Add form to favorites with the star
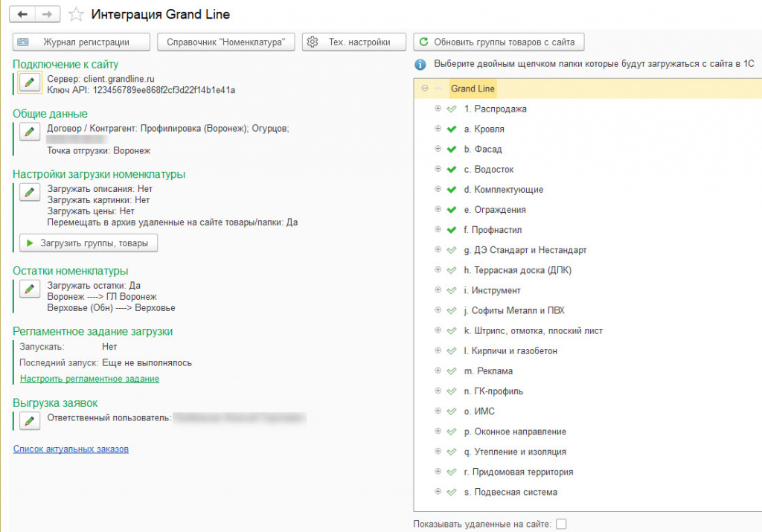762x532 pixels. pos(76,14)
